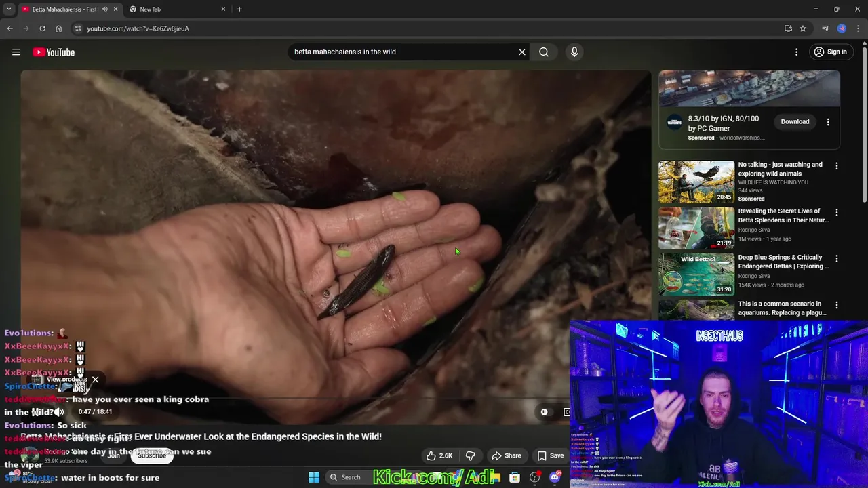Close the New Tab tab
Image resolution: width=868 pixels, height=488 pixels.
click(x=223, y=9)
